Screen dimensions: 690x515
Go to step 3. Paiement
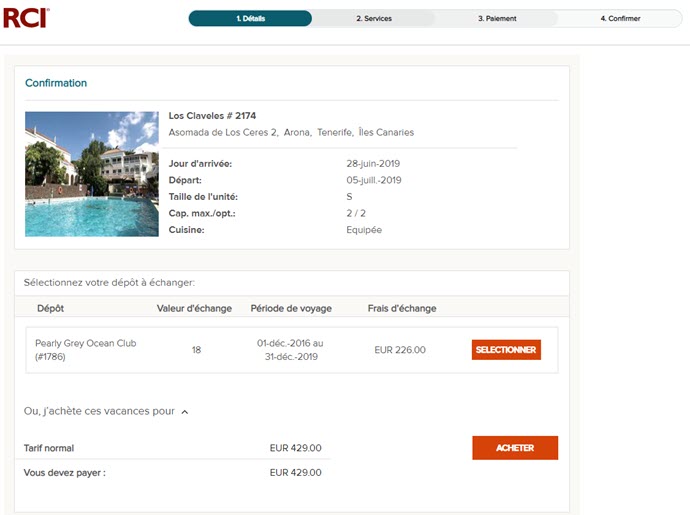click(497, 18)
